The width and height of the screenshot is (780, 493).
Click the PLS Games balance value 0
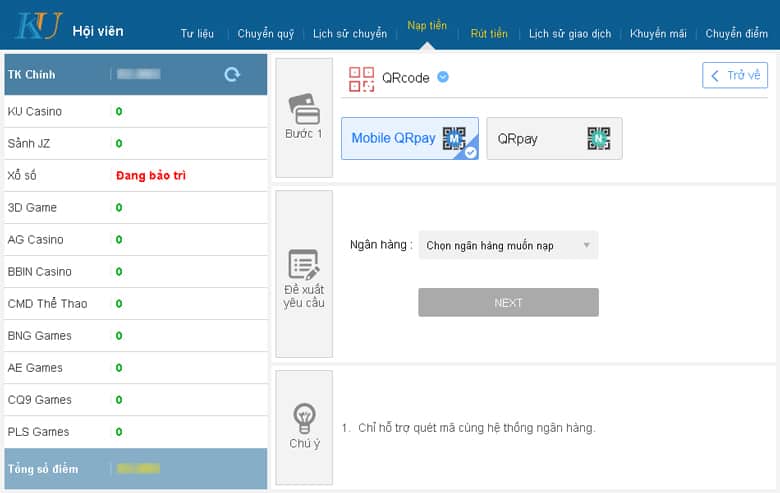point(119,432)
